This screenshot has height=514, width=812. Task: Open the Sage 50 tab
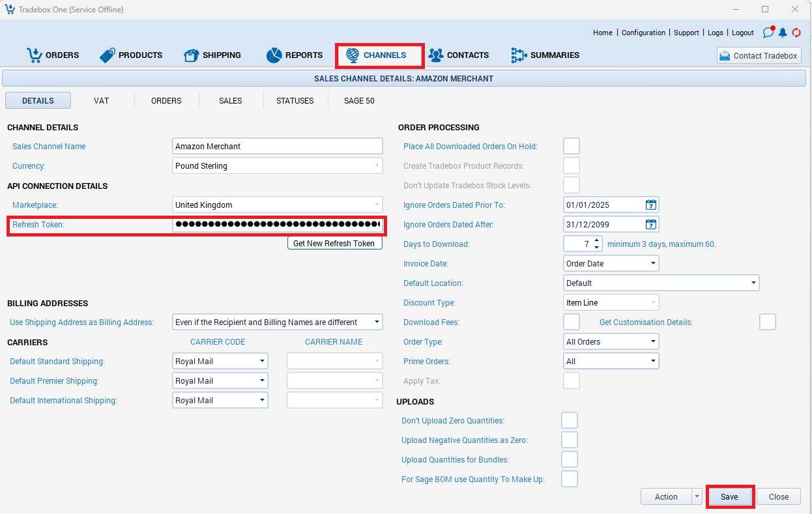point(359,101)
